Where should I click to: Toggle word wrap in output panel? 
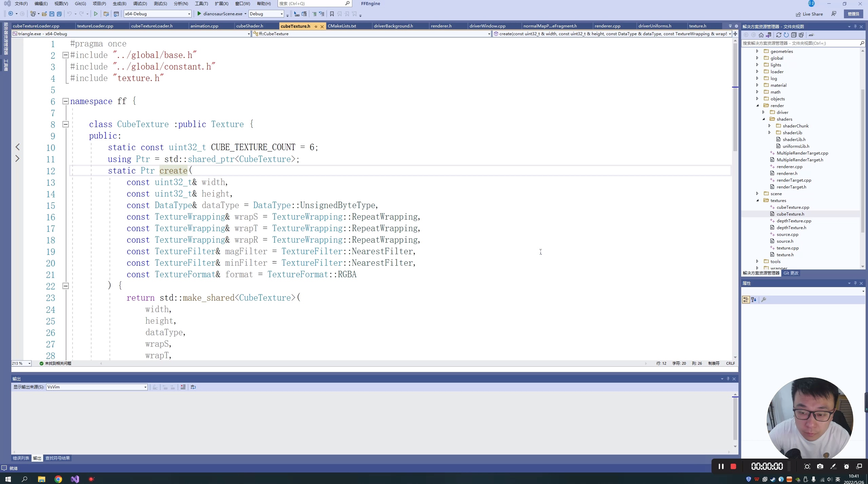193,387
